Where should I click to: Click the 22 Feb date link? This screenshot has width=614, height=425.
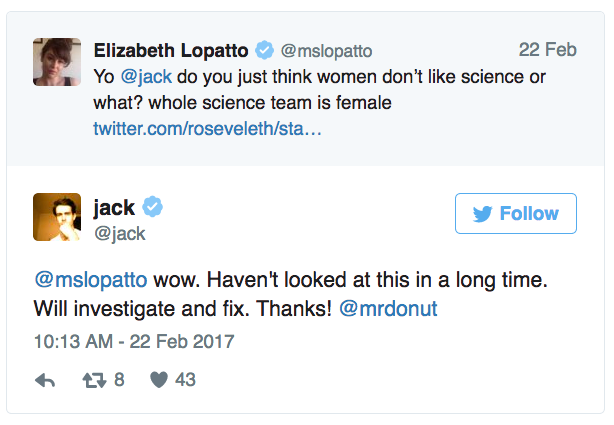[x=548, y=49]
